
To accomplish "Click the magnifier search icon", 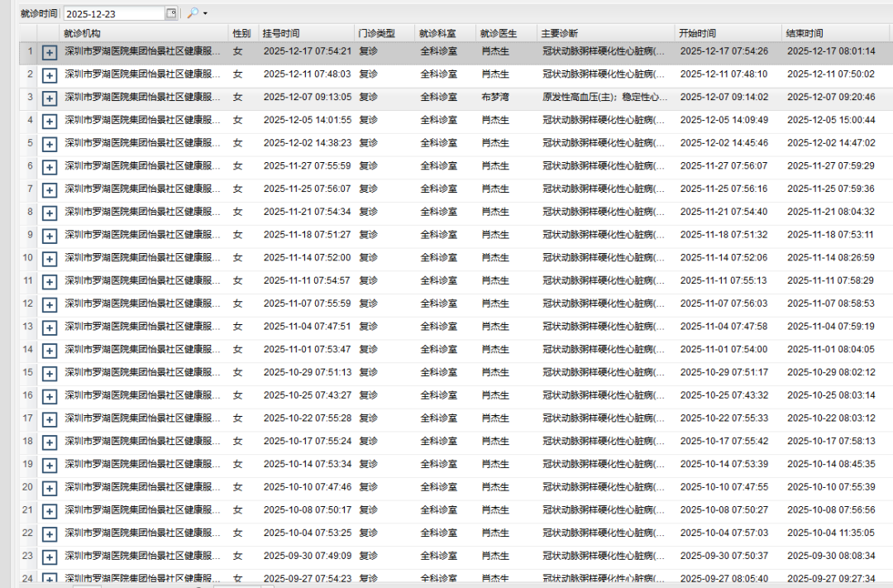I will click(x=193, y=13).
